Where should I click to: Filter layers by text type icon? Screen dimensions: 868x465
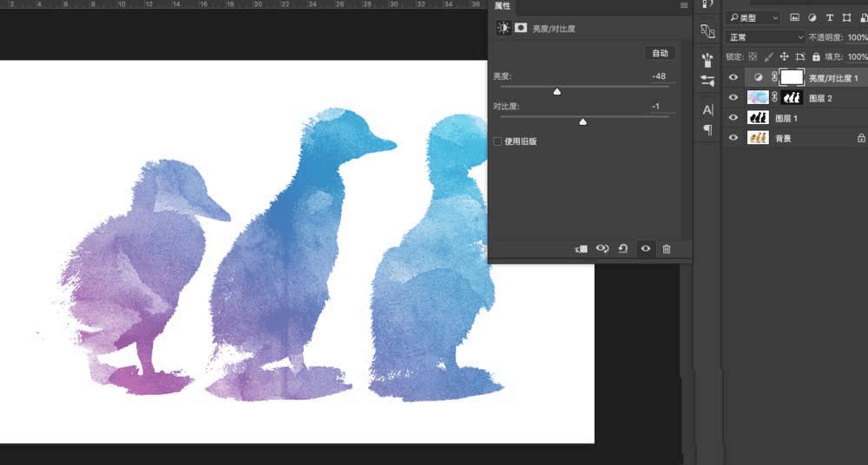[829, 17]
